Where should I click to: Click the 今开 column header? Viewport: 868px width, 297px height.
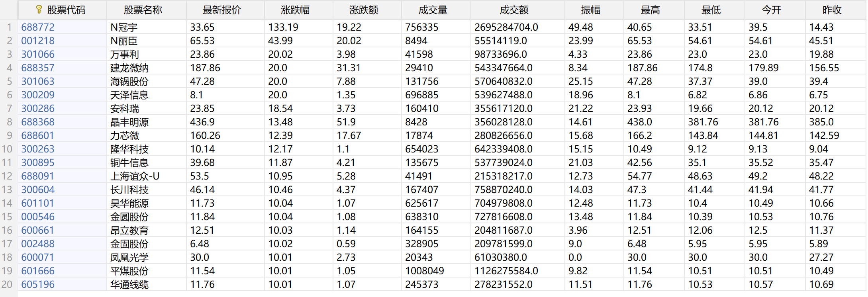(772, 10)
